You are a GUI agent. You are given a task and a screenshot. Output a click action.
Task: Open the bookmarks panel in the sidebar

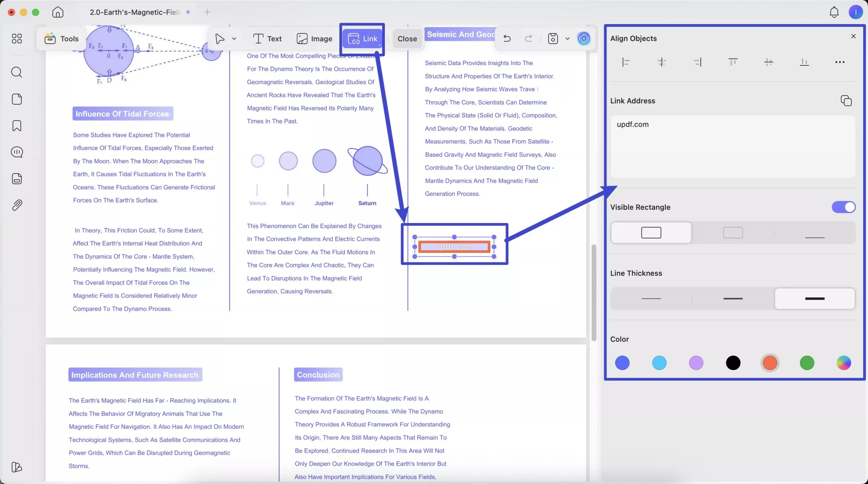pyautogui.click(x=17, y=125)
